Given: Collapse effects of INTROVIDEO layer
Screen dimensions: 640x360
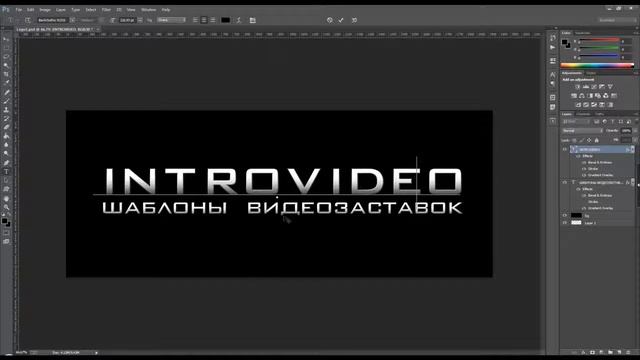Looking at the screenshot, I should 633,149.
